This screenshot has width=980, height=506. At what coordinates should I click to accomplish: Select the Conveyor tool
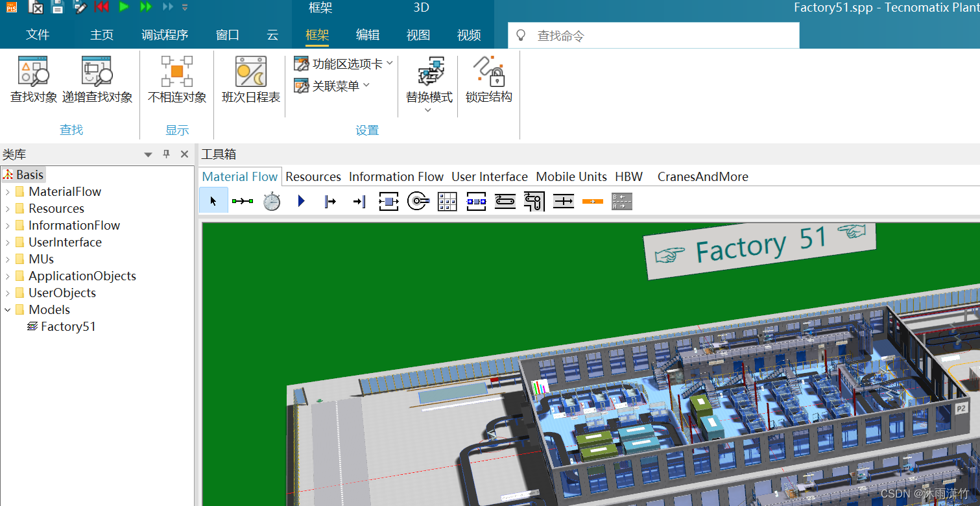[505, 201]
